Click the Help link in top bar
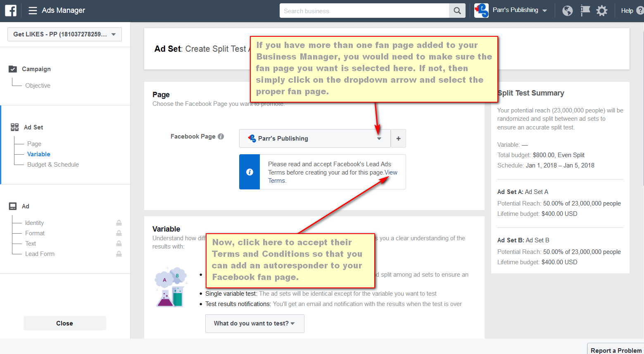 tap(627, 11)
